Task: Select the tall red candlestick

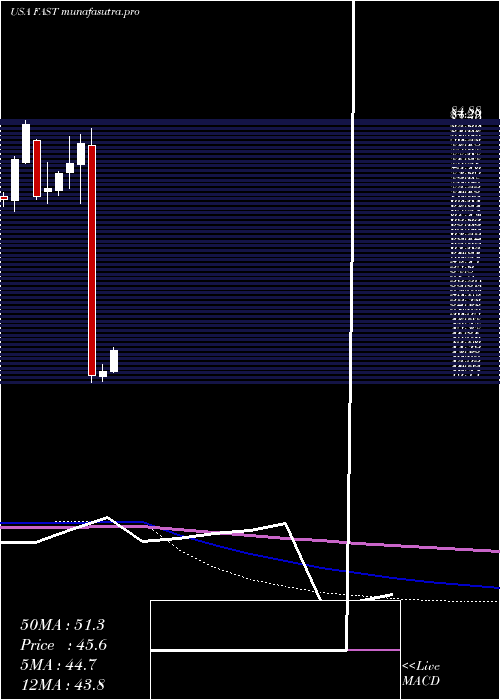Action: [92, 260]
